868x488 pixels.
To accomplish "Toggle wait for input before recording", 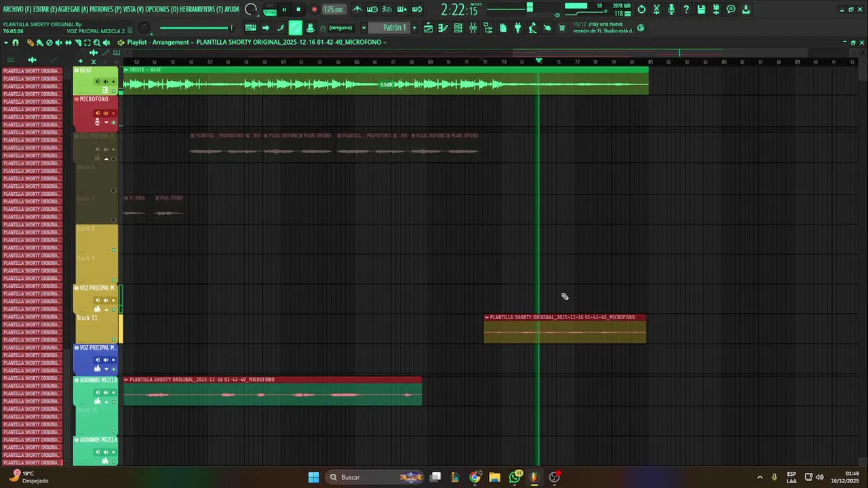I will (372, 9).
